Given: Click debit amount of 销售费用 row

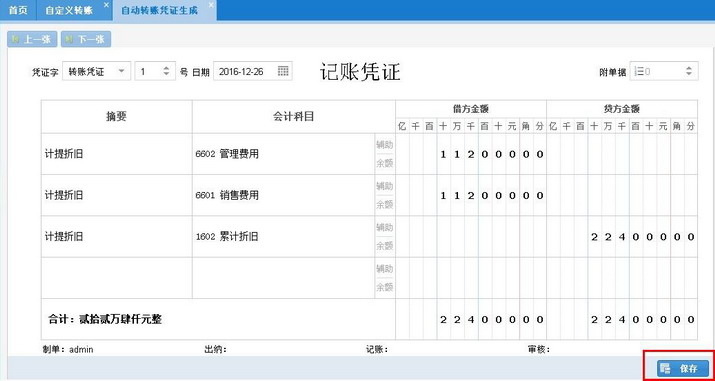Looking at the screenshot, I should click(x=471, y=196).
